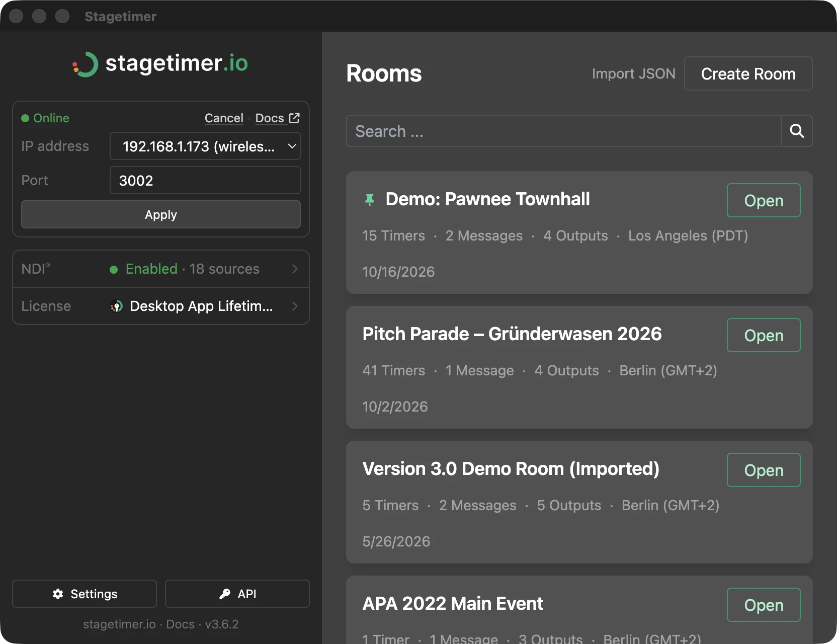Image resolution: width=837 pixels, height=644 pixels.
Task: Click the Los Angeles (PDT) timezone text
Action: [688, 235]
